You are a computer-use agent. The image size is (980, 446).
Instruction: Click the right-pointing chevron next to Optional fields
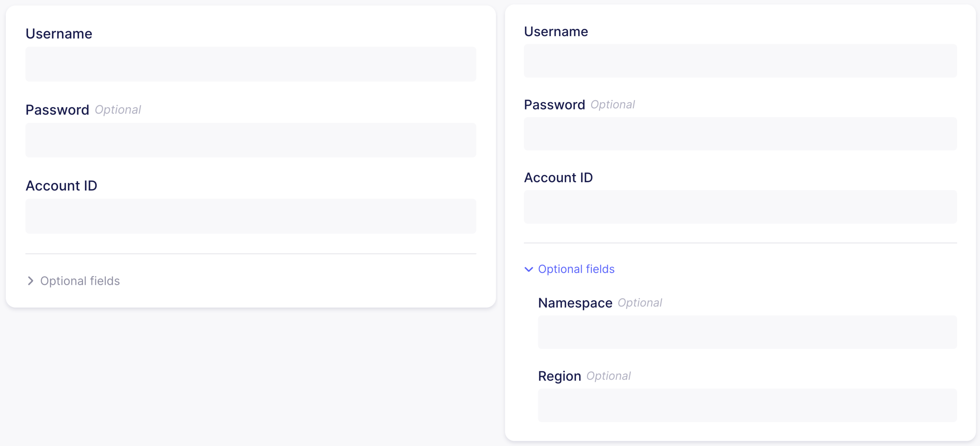[x=30, y=281]
